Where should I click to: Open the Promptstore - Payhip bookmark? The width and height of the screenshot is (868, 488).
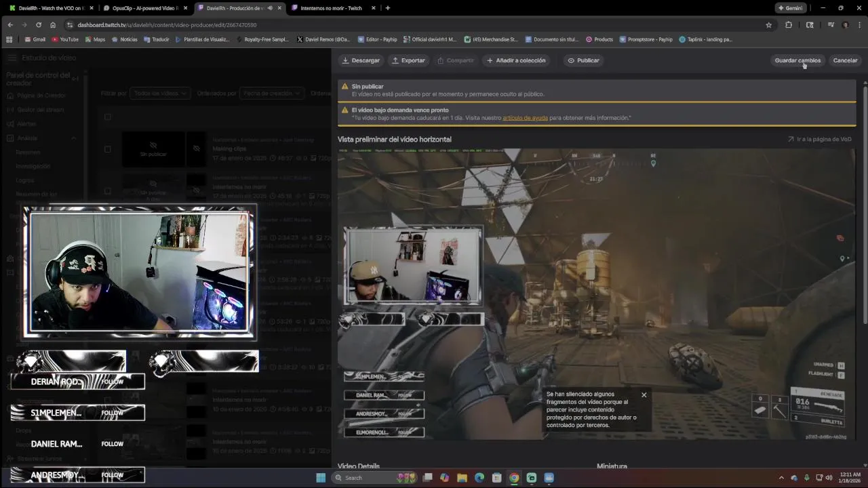pyautogui.click(x=646, y=39)
